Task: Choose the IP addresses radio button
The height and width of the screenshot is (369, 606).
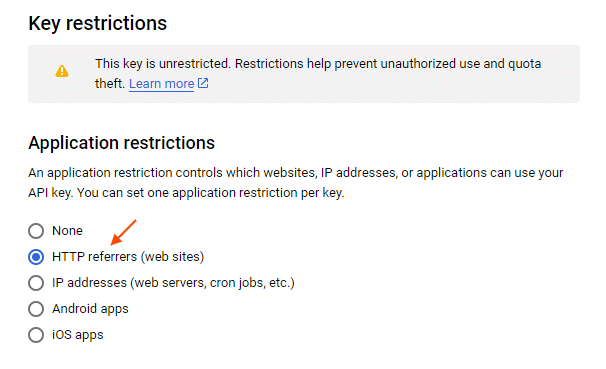Action: (36, 283)
